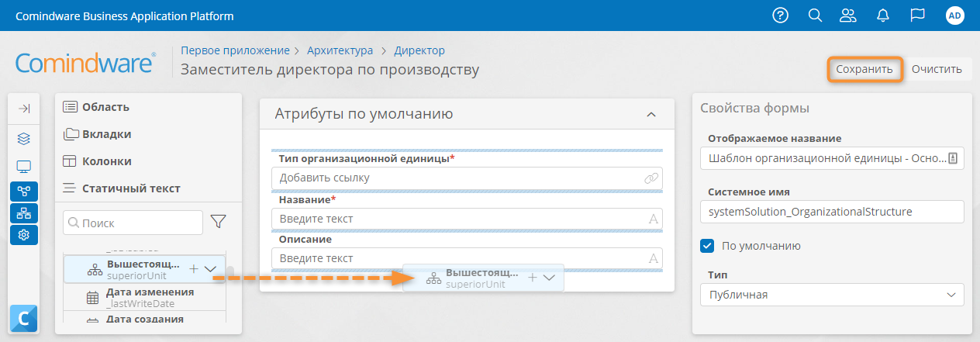Toggle the По умолчанию checkbox
The image size is (980, 342).
(707, 246)
